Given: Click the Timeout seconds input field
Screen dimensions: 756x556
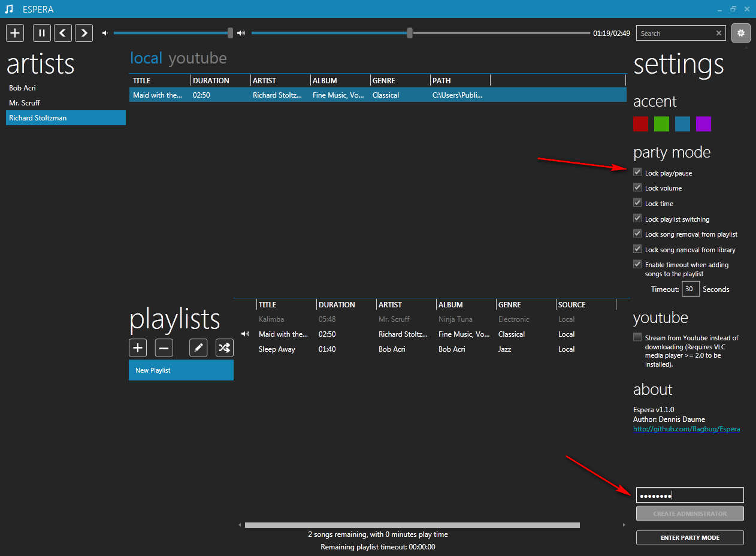Looking at the screenshot, I should click(691, 289).
